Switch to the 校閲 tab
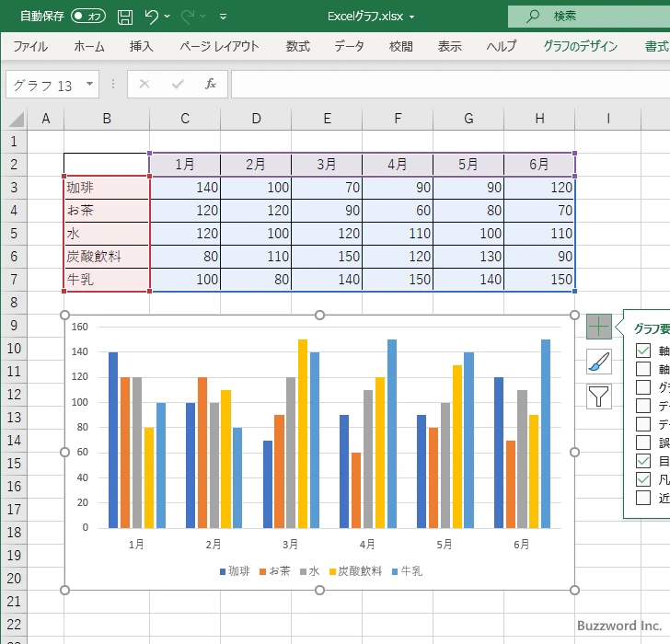Viewport: 670px width, 644px height. [401, 46]
